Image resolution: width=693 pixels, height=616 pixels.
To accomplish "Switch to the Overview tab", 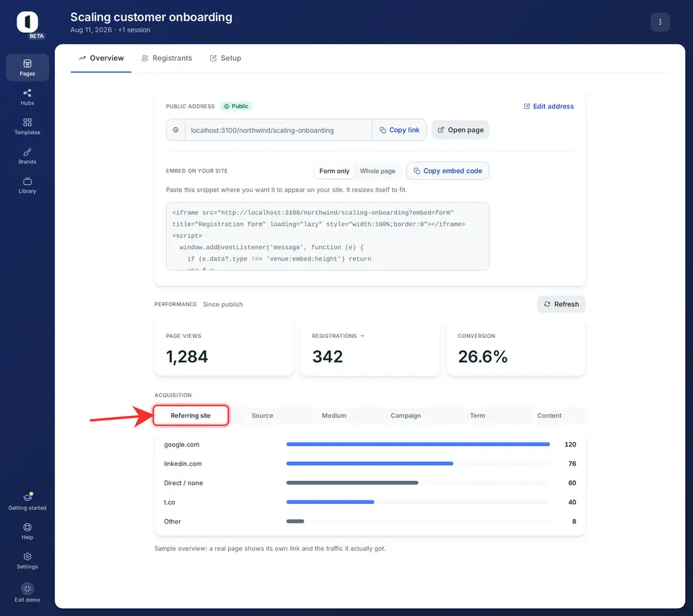I will point(101,58).
